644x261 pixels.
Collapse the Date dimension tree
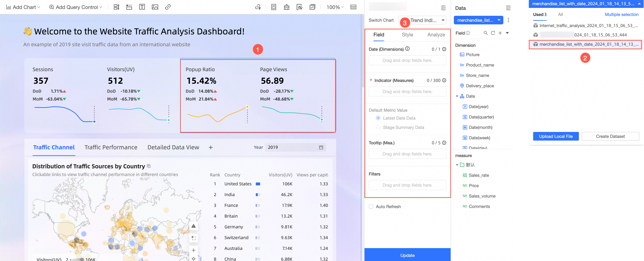click(x=457, y=96)
